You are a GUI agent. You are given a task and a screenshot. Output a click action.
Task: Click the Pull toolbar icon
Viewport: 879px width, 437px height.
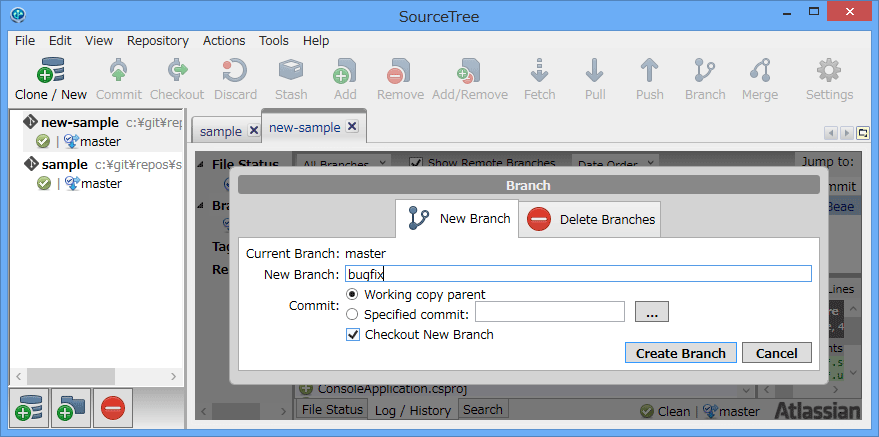(594, 71)
